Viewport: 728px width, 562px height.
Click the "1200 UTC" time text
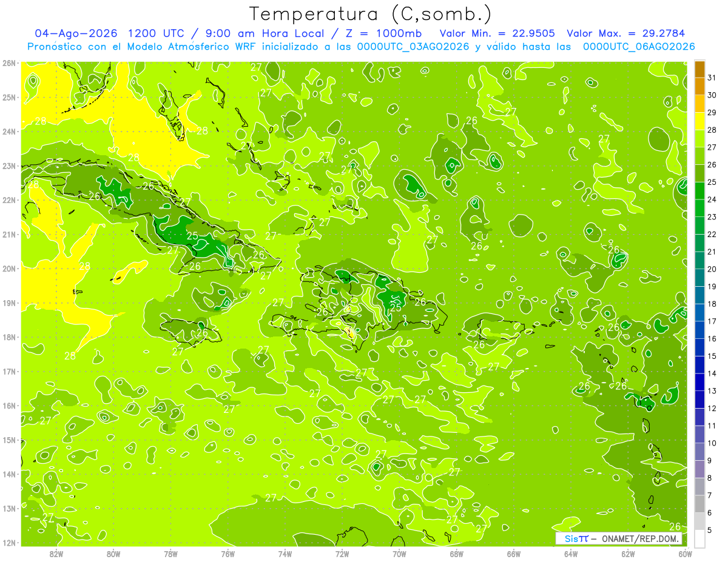coord(157,33)
